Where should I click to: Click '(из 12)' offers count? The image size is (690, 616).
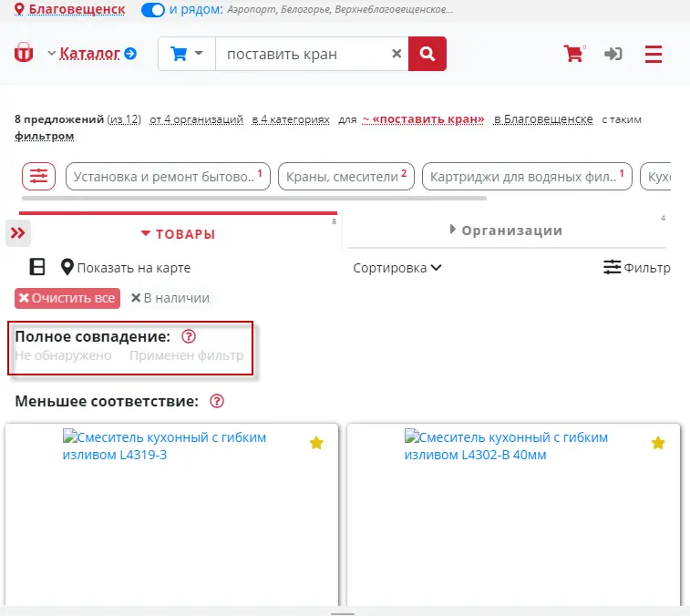(x=124, y=119)
